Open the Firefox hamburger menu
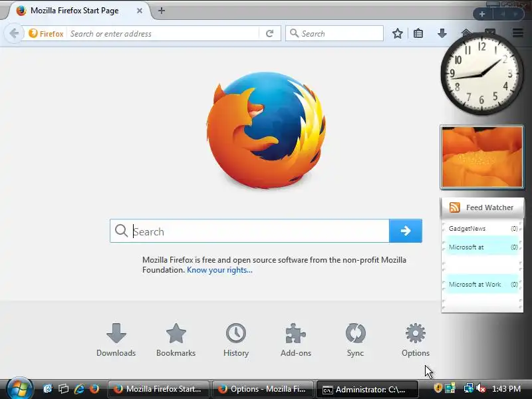 point(518,33)
